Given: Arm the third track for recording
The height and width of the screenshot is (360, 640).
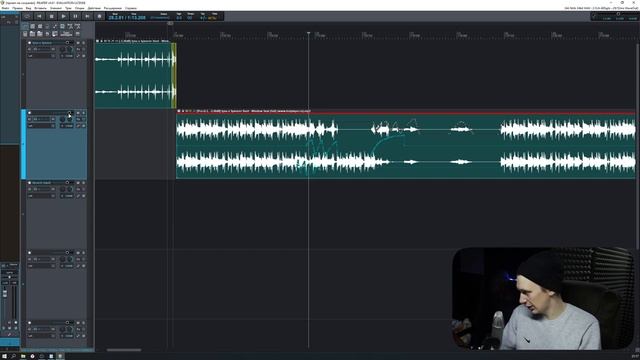Looking at the screenshot, I should click(29, 183).
